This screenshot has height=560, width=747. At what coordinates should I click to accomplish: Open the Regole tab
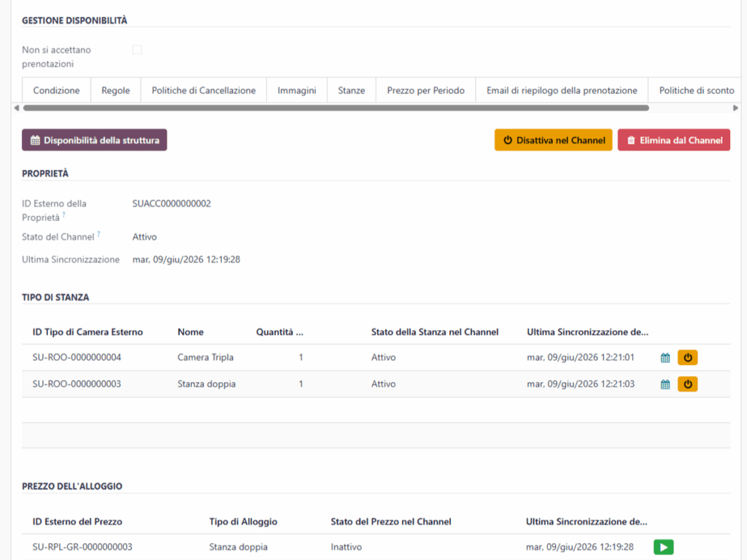116,90
